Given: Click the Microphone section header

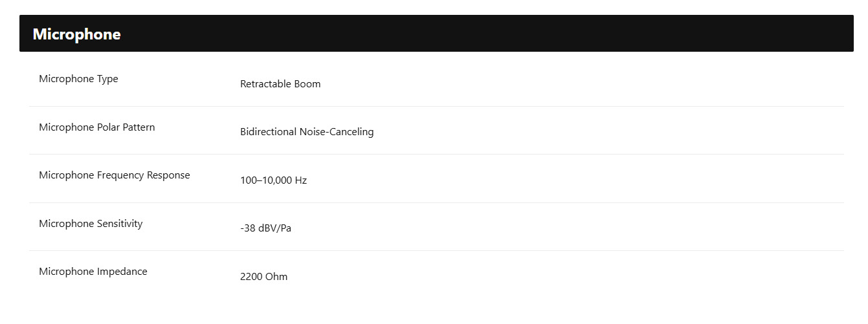Looking at the screenshot, I should 76,34.
